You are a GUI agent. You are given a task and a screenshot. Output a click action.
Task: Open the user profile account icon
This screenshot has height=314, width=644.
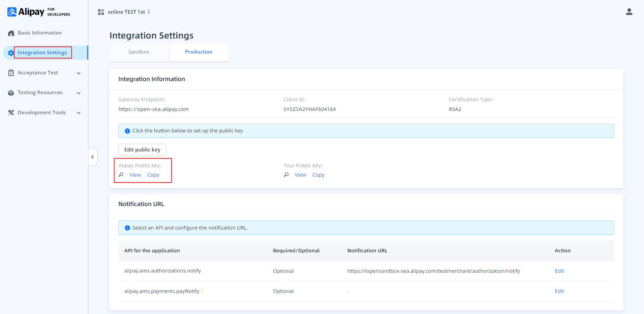[x=629, y=12]
